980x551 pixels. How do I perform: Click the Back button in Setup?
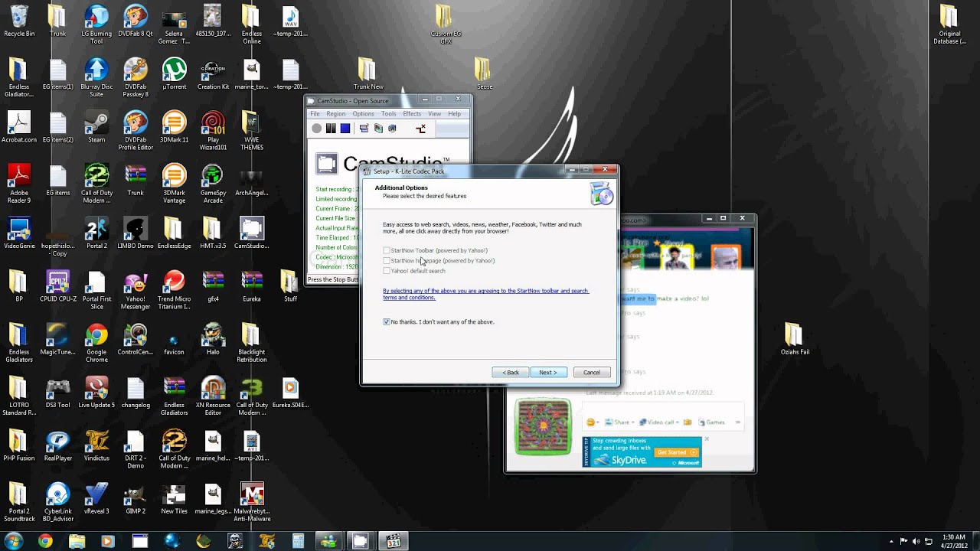click(511, 372)
